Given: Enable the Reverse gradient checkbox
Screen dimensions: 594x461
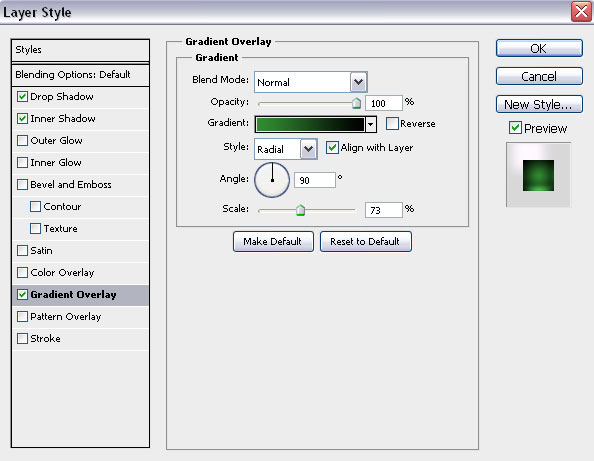Looking at the screenshot, I should click(392, 123).
